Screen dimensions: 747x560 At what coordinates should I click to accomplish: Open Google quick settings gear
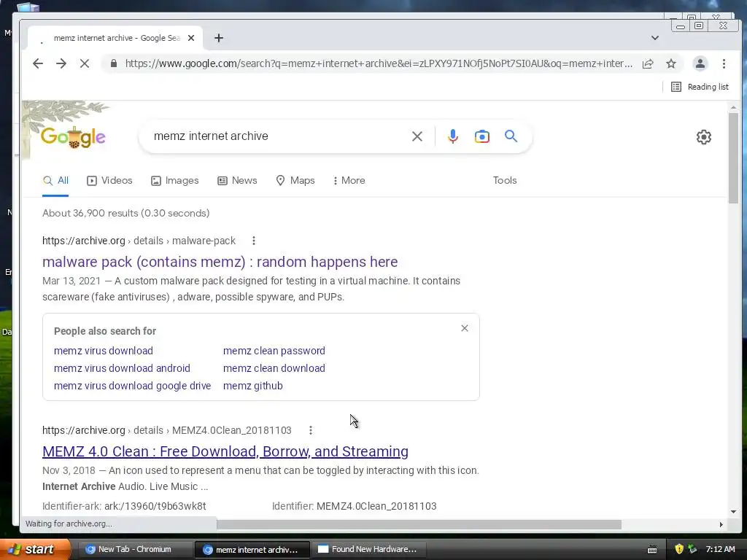(x=704, y=137)
